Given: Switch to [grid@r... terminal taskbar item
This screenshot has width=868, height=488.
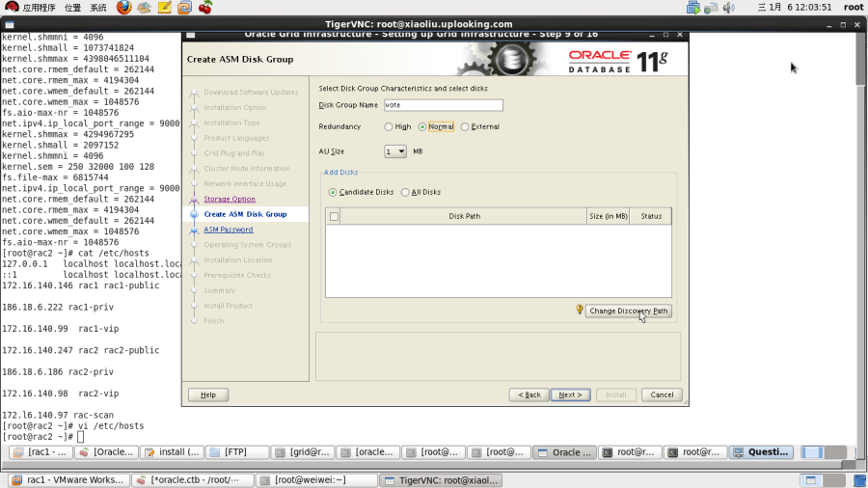Looking at the screenshot, I should point(304,452).
